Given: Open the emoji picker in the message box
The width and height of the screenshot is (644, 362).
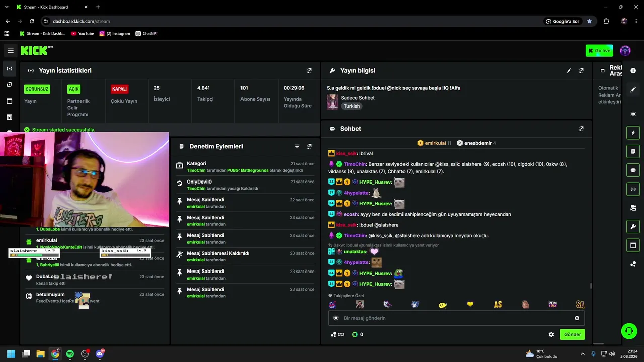Looking at the screenshot, I should click(x=577, y=318).
